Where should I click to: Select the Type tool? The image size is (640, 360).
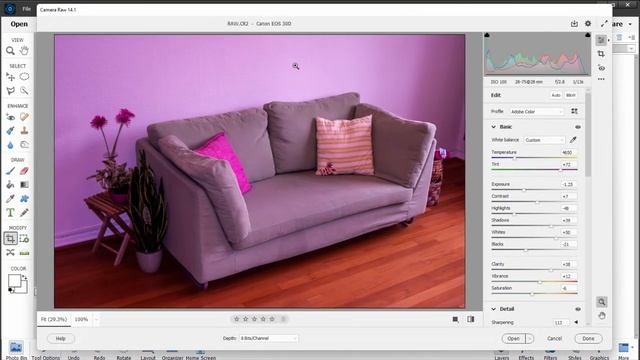10,213
